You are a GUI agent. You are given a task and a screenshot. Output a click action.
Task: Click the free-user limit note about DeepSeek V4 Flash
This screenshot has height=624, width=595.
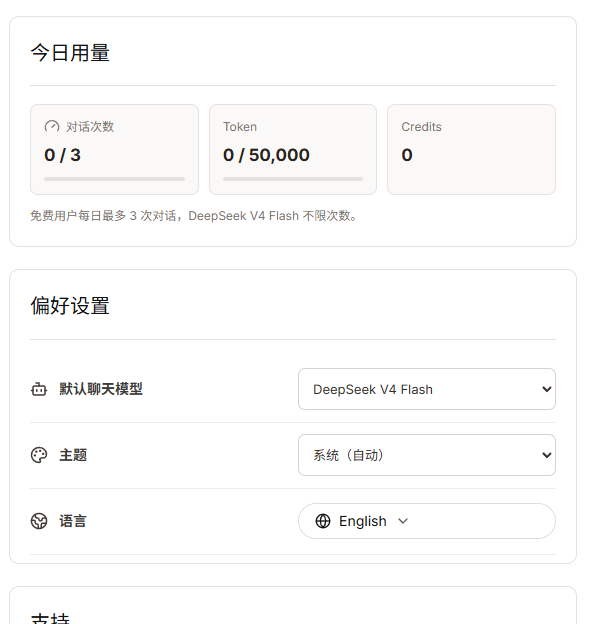(x=194, y=216)
